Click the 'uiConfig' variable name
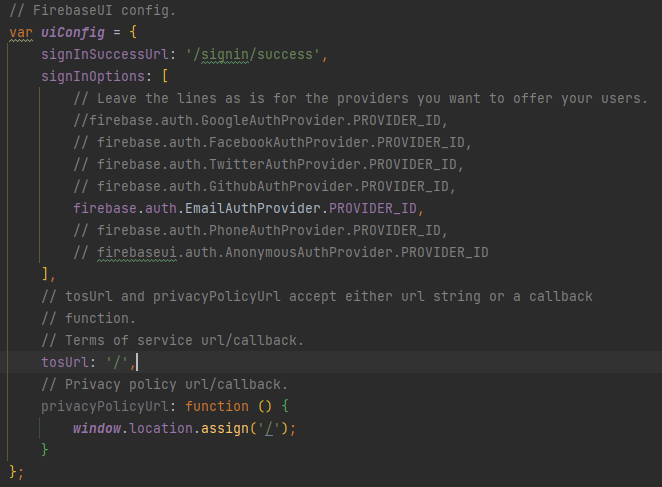This screenshot has height=487, width=662. point(73,33)
